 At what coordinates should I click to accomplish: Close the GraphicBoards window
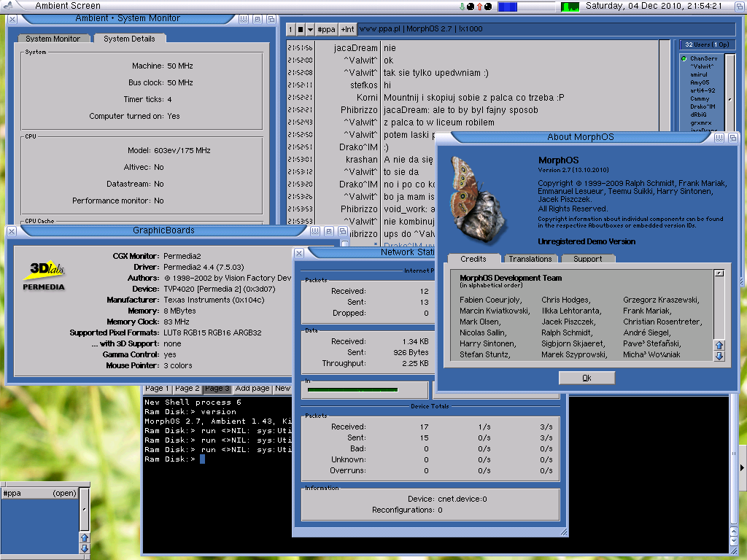coord(12,231)
